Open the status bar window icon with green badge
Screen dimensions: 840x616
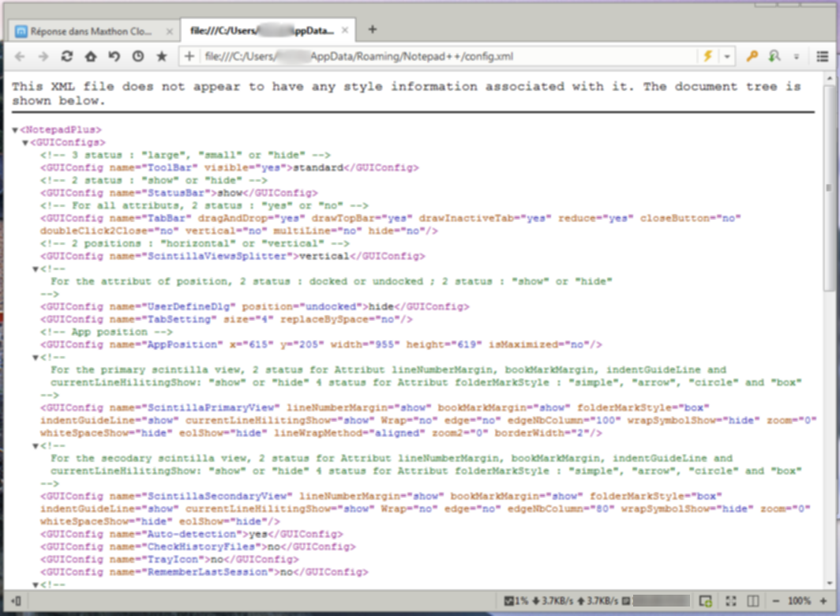[x=706, y=601]
